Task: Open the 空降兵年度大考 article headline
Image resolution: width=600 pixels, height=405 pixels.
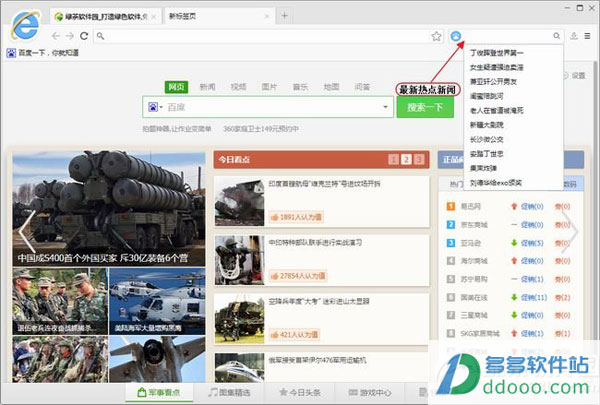Action: pos(319,301)
